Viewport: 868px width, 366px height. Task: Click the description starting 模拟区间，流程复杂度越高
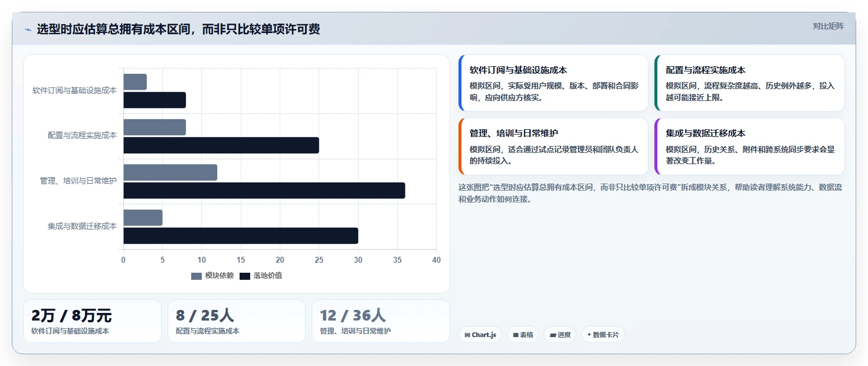(750, 91)
